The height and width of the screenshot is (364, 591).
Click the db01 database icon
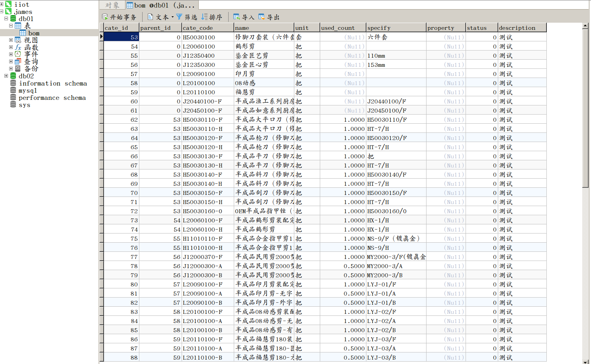[13, 19]
